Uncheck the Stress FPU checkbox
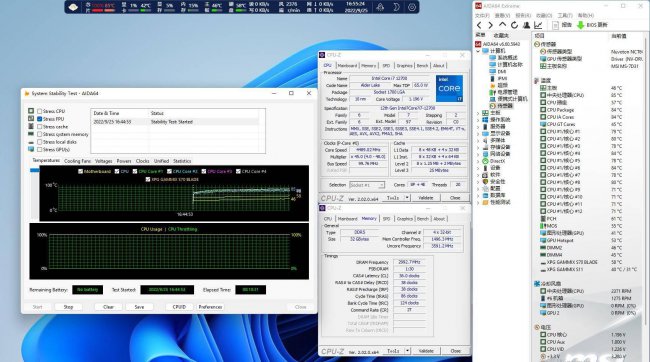Viewport: 650px width, 362px height. [x=40, y=119]
